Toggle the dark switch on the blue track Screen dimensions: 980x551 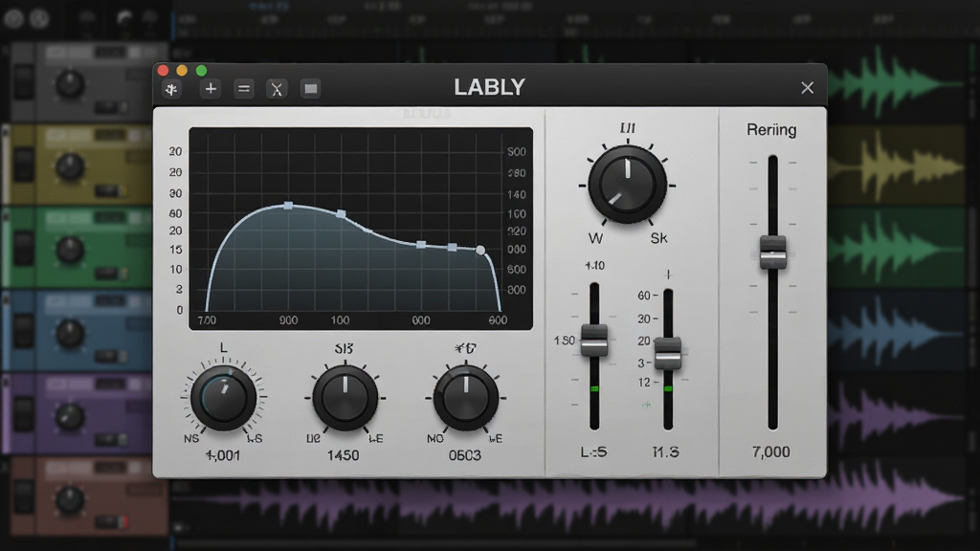click(24, 331)
